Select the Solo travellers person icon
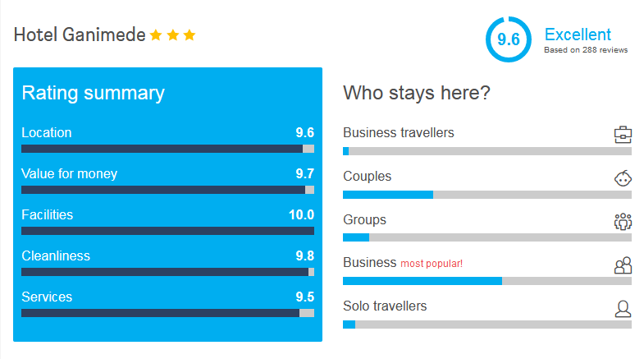This screenshot has width=644, height=359. tap(623, 308)
